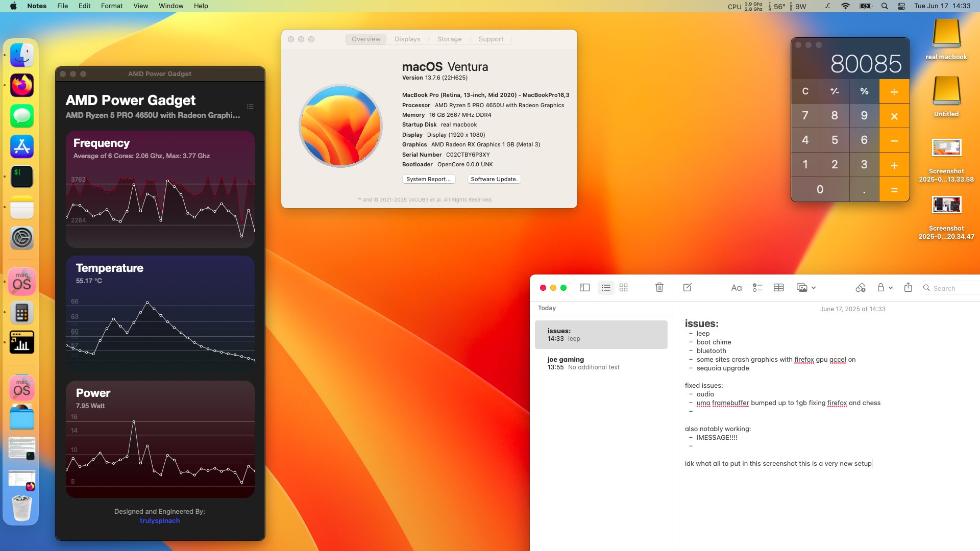Open Spotlight search from menu bar
Viewport: 980px width, 551px height.
(885, 6)
